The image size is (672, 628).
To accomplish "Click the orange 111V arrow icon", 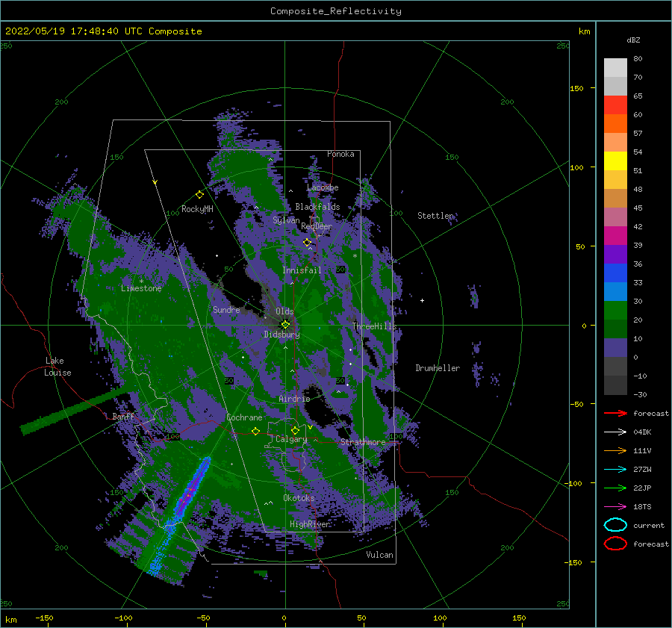I will (615, 450).
